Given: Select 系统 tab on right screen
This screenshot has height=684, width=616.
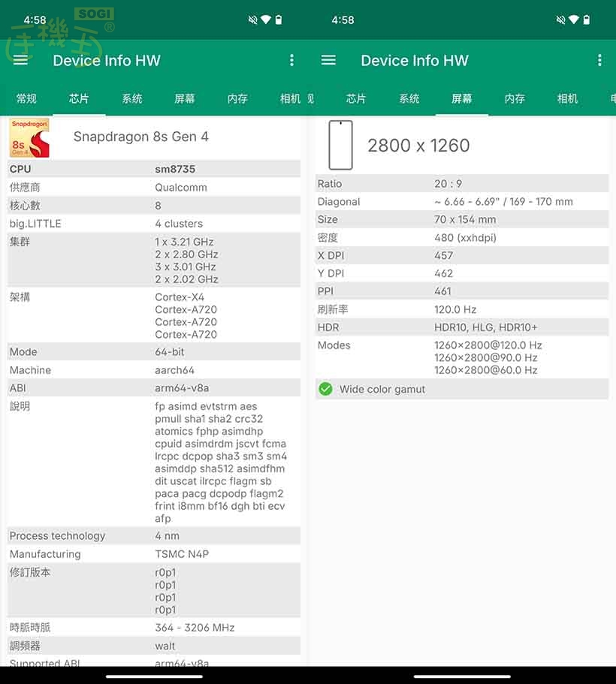Looking at the screenshot, I should pos(409,98).
